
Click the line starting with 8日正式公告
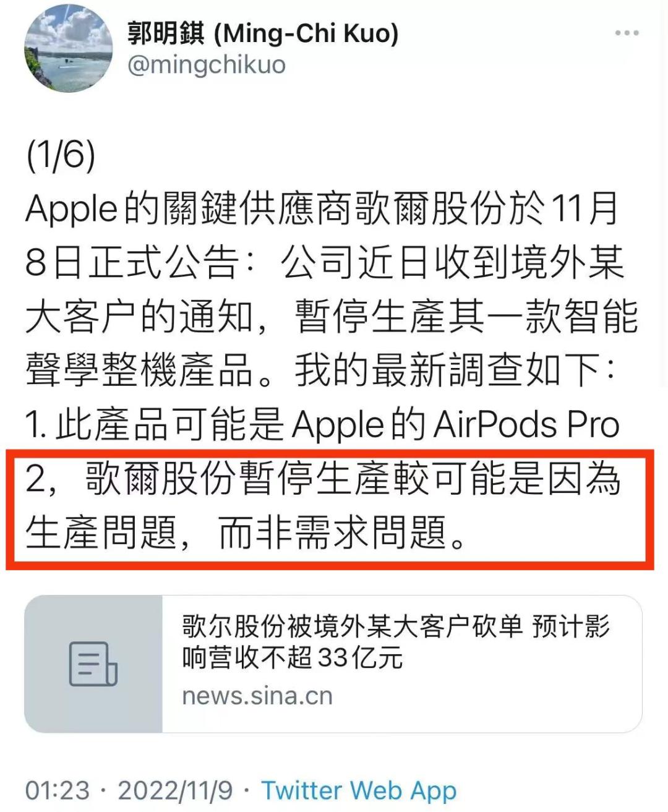(x=325, y=263)
